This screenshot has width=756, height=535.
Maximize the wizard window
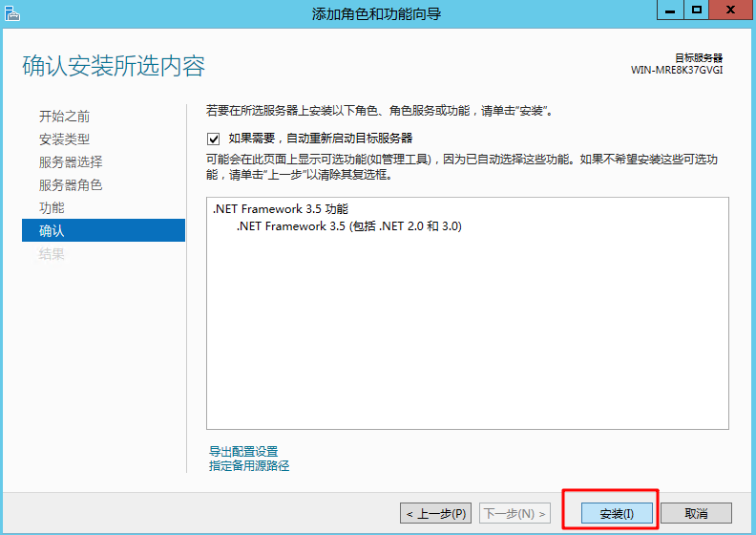coord(697,11)
